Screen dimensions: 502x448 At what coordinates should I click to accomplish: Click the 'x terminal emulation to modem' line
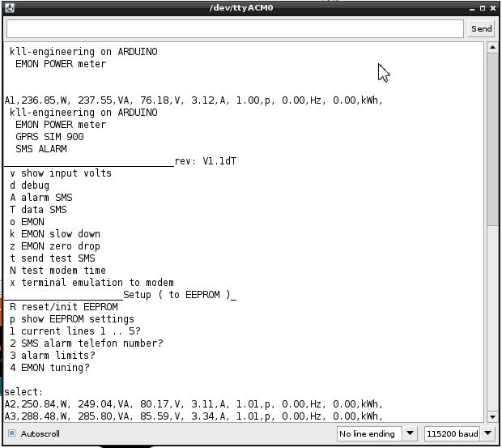tap(91, 283)
